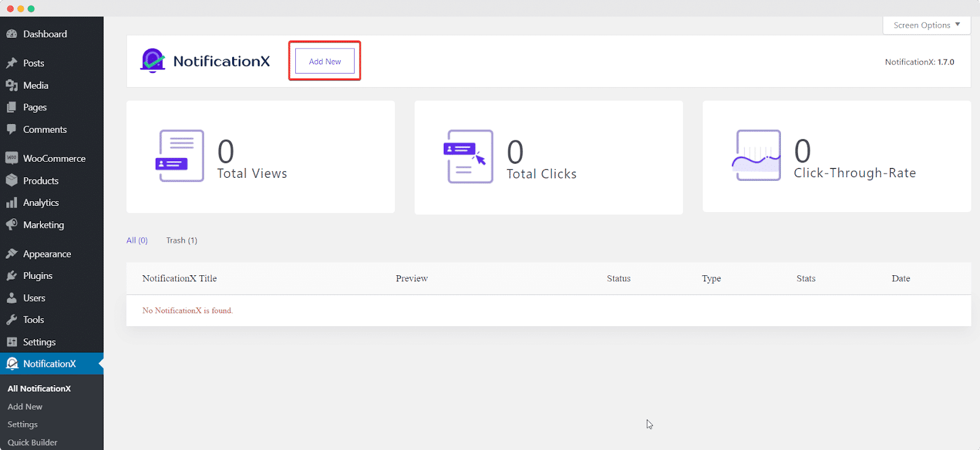980x450 pixels.
Task: Click the Posts pin icon
Action: pyautogui.click(x=12, y=63)
